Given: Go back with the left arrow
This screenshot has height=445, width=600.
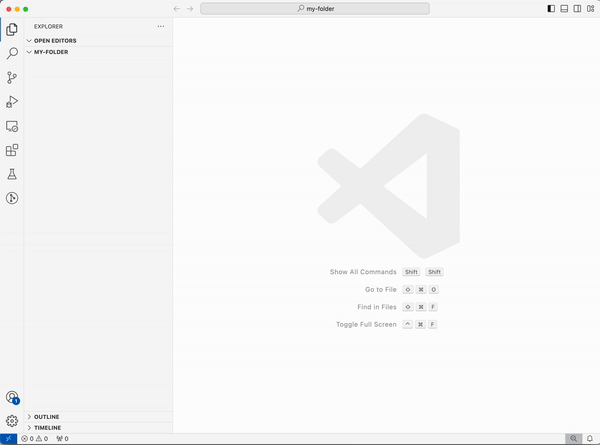Looking at the screenshot, I should click(176, 9).
